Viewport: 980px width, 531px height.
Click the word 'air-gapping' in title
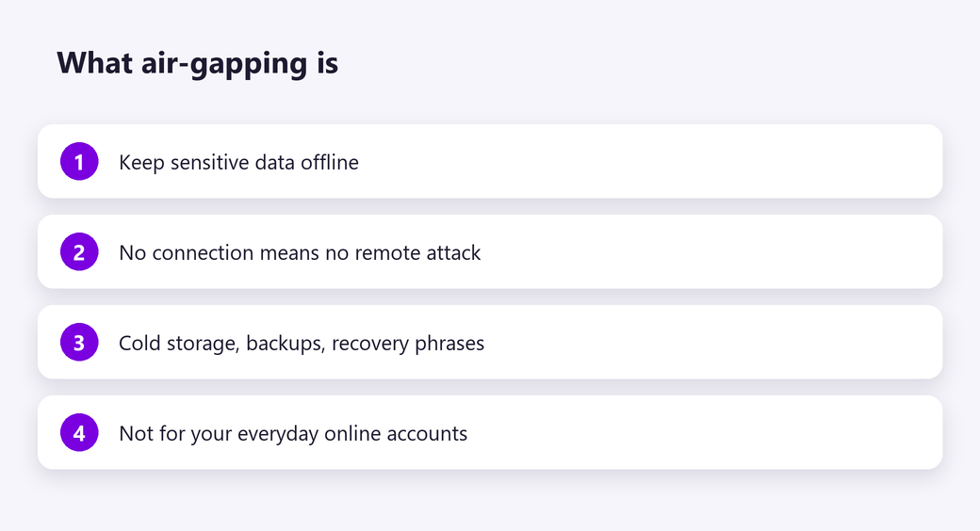click(x=224, y=65)
